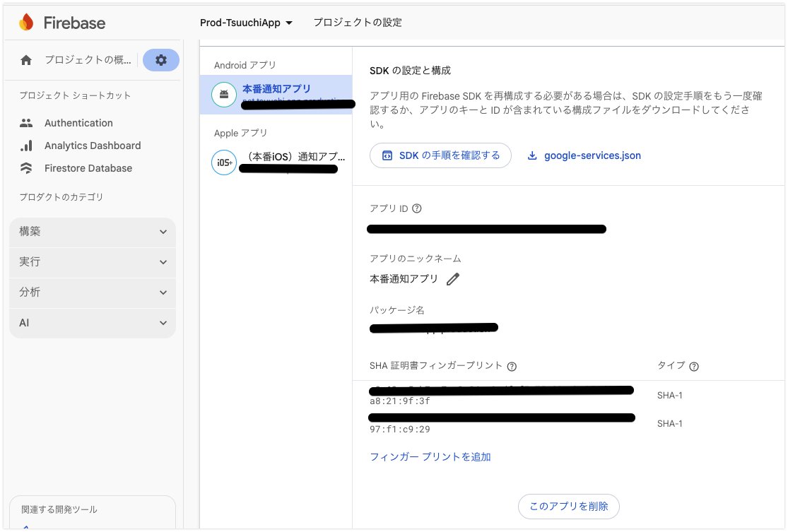Expand the AI category

click(x=93, y=323)
